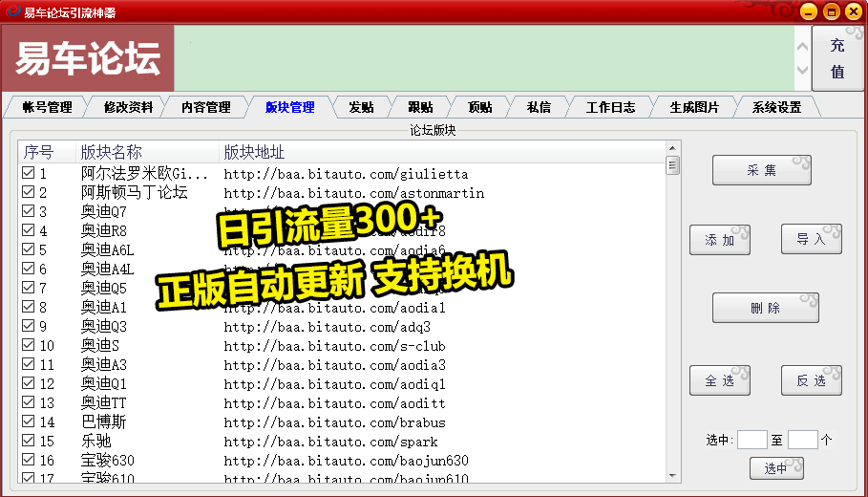Image resolution: width=868 pixels, height=497 pixels.
Task: Click the 选中 button below range fields
Action: (x=776, y=468)
